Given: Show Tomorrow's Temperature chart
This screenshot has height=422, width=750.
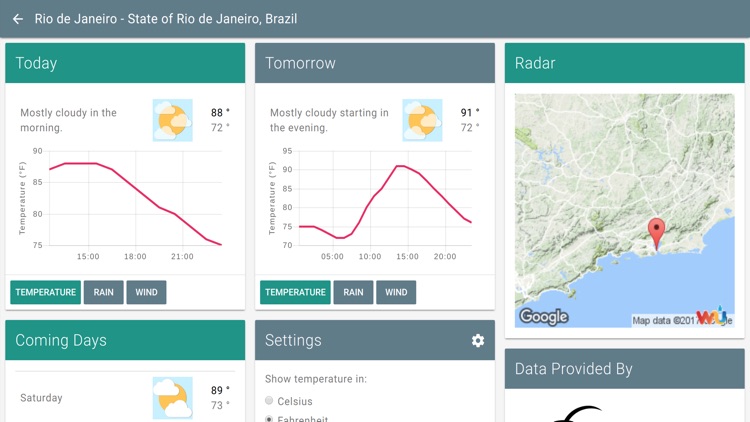Looking at the screenshot, I should 295,292.
